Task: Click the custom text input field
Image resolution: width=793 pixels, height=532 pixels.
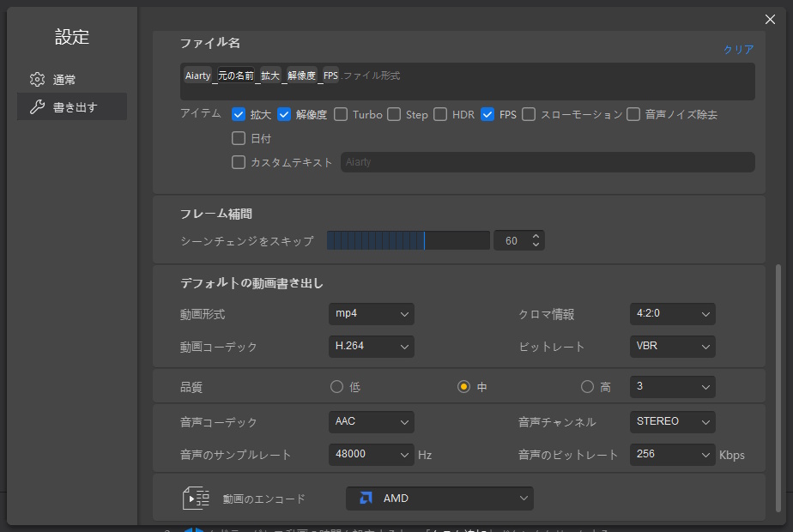Action: pyautogui.click(x=548, y=162)
